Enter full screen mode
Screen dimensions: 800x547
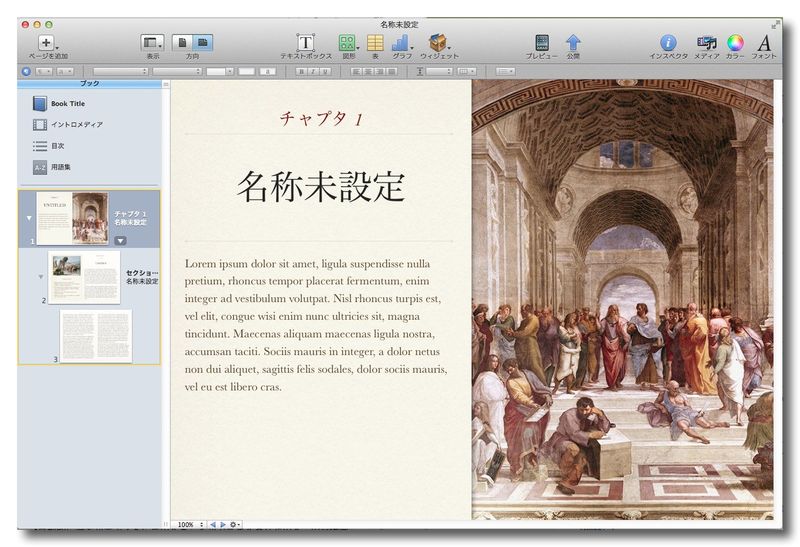pos(776,24)
